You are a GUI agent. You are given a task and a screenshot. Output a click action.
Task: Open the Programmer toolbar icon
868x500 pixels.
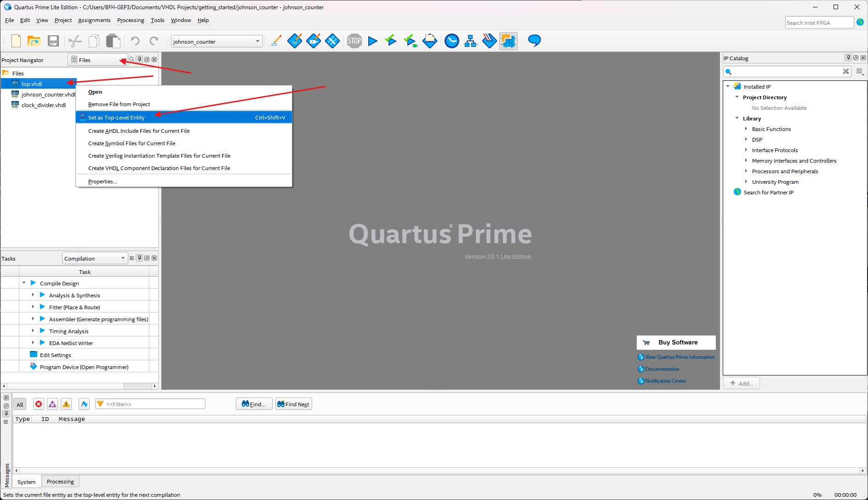point(489,41)
